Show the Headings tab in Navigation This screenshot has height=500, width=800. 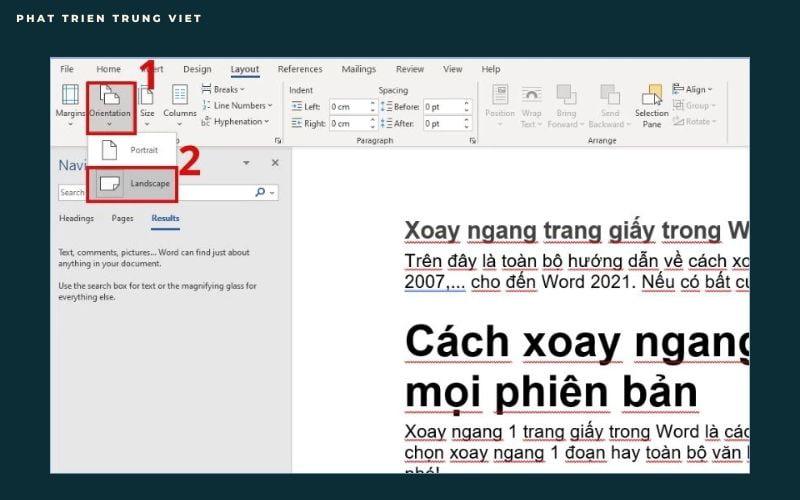pos(77,218)
